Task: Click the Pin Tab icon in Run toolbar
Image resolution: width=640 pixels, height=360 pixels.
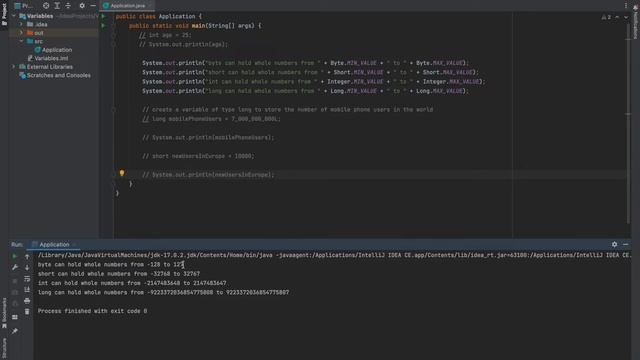Action: [x=14, y=331]
